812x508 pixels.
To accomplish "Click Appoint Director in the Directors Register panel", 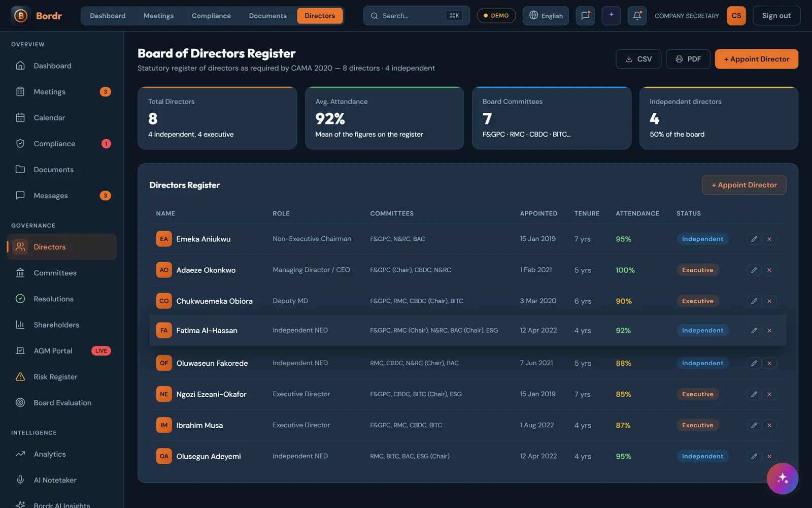I will coord(744,185).
